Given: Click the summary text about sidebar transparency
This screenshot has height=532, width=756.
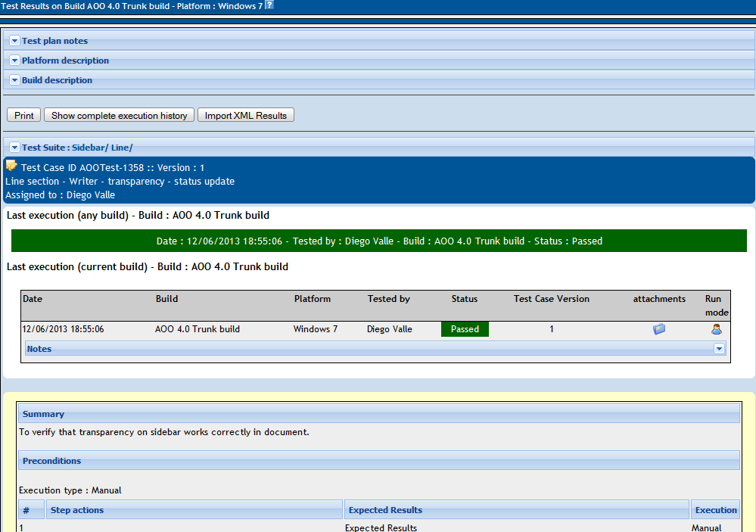Looking at the screenshot, I should tap(164, 432).
